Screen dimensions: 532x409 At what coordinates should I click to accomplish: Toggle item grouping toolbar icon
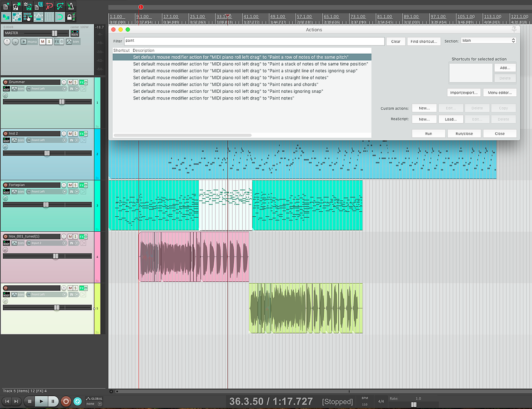[17, 17]
